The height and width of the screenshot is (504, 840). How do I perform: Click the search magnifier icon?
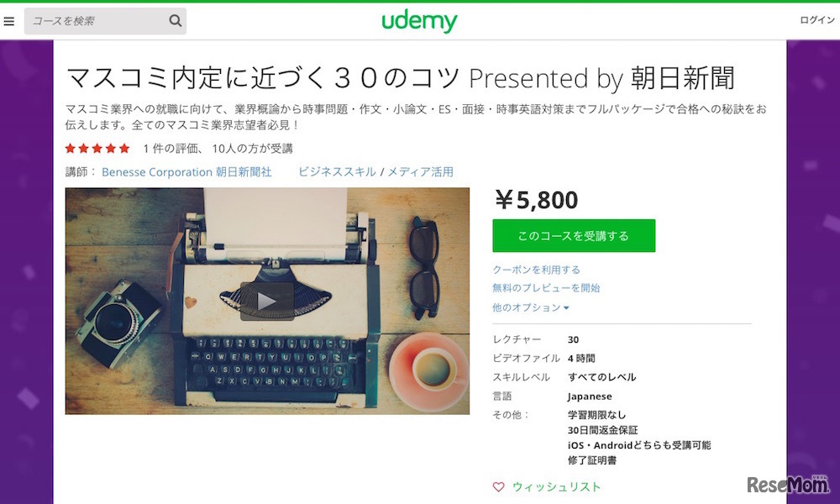coord(176,21)
